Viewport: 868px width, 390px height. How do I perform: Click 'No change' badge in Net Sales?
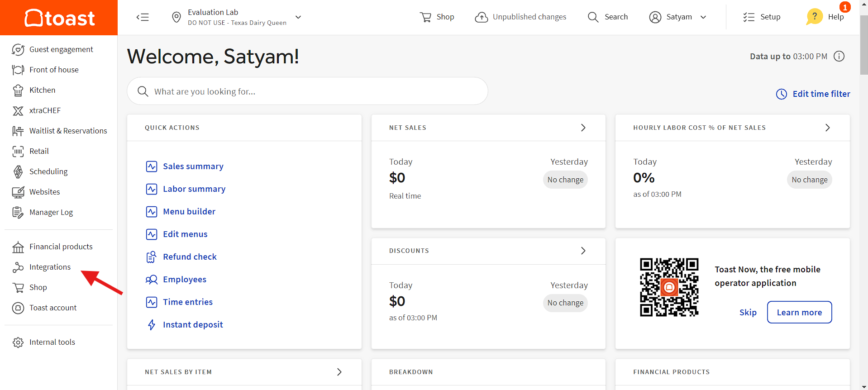click(565, 180)
